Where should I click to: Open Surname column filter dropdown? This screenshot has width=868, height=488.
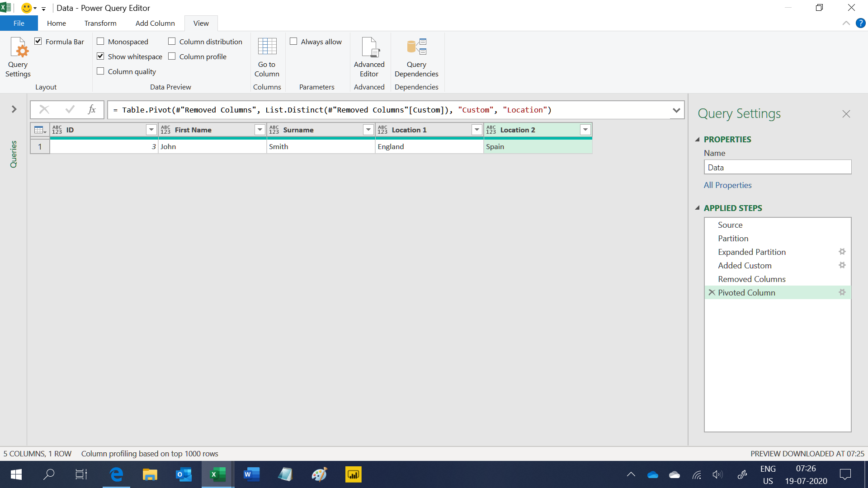pyautogui.click(x=368, y=130)
